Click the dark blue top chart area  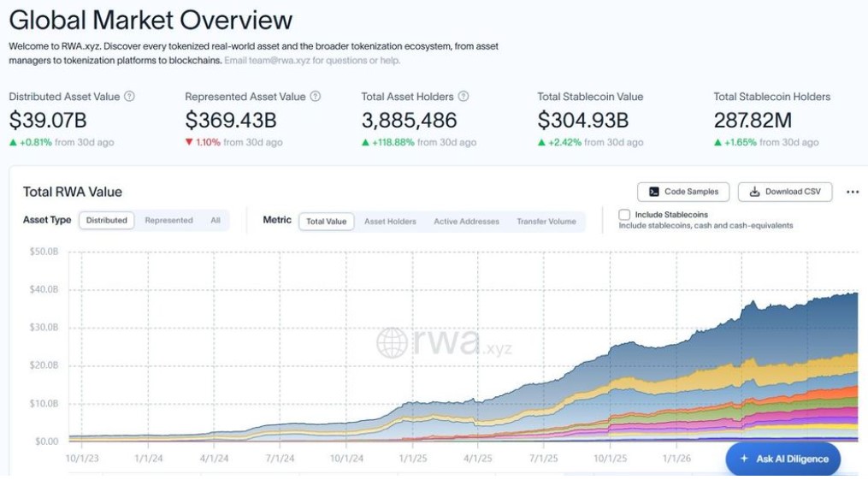803,332
